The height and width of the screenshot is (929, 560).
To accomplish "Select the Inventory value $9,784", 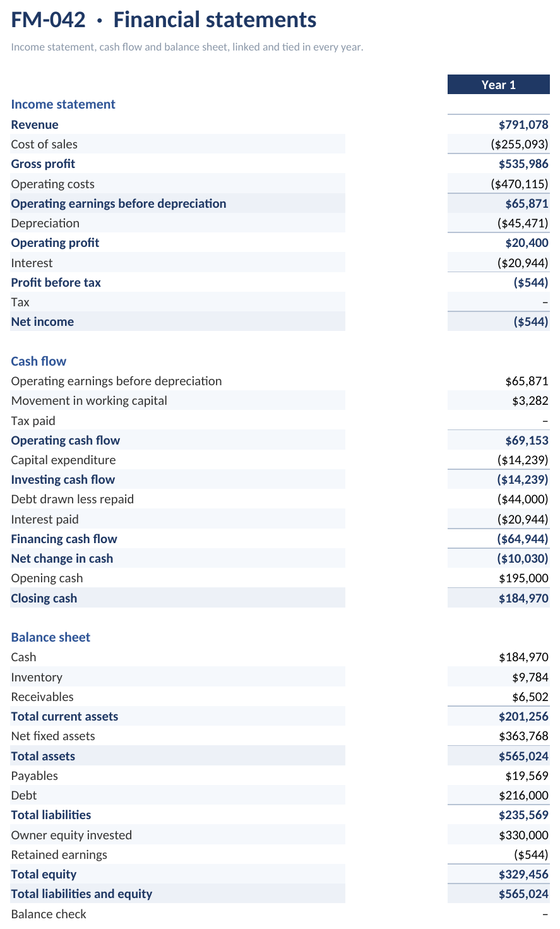I will coord(530,677).
